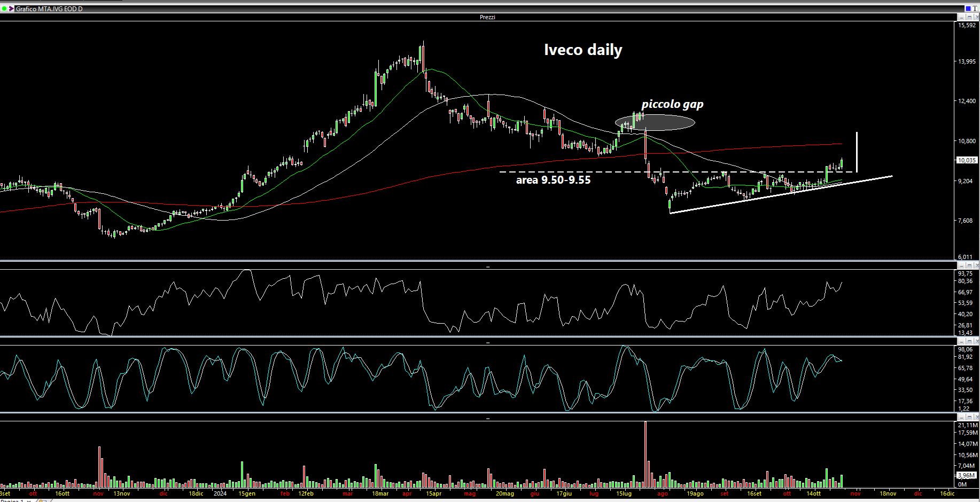Click the 18nov date label
The image size is (980, 502).
[x=888, y=493]
